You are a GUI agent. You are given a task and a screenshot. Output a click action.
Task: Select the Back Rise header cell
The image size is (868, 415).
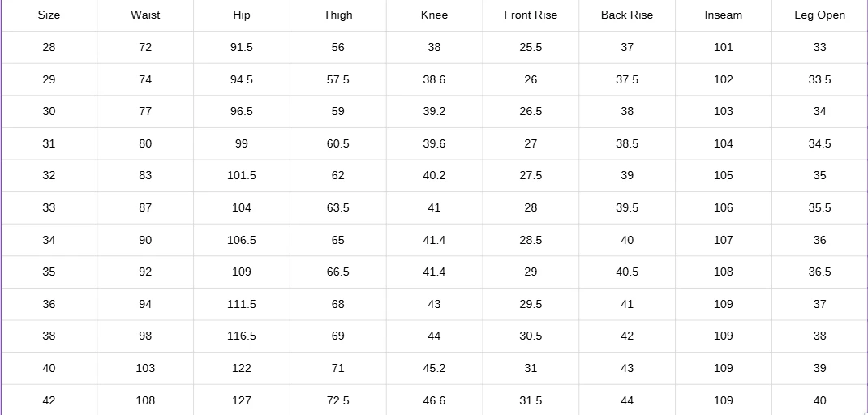(626, 15)
